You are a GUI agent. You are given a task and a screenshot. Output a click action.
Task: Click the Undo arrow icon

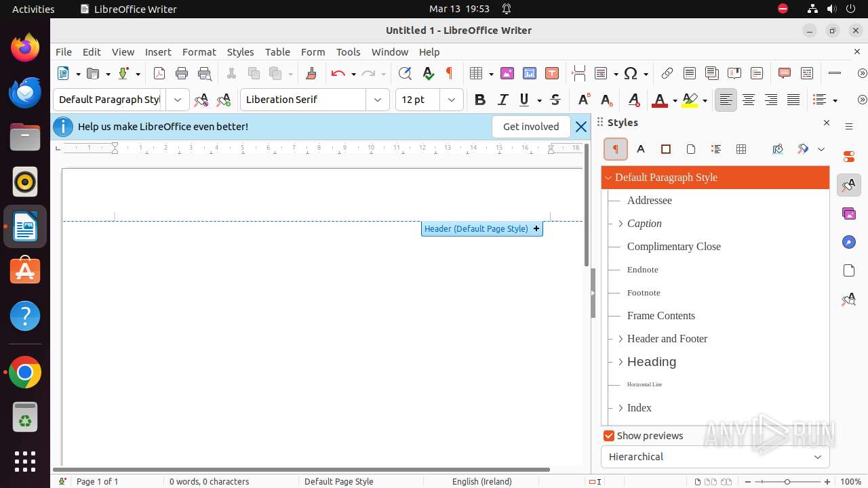coord(338,73)
